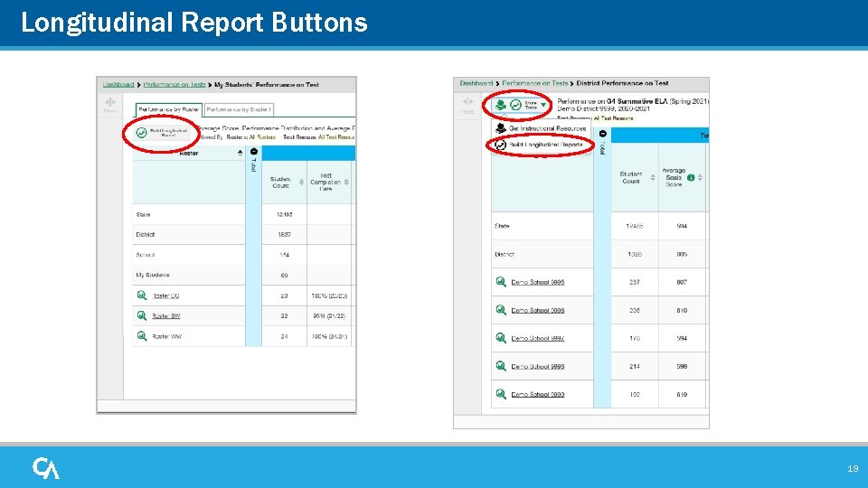868x488 pixels.
Task: Click the magnifier icon beside Demo School 9999
Action: tap(501, 394)
